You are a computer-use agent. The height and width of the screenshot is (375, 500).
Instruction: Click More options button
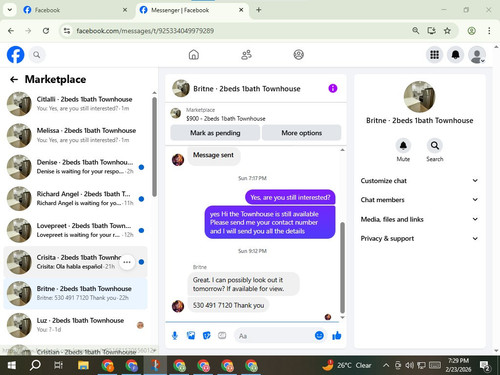point(301,133)
